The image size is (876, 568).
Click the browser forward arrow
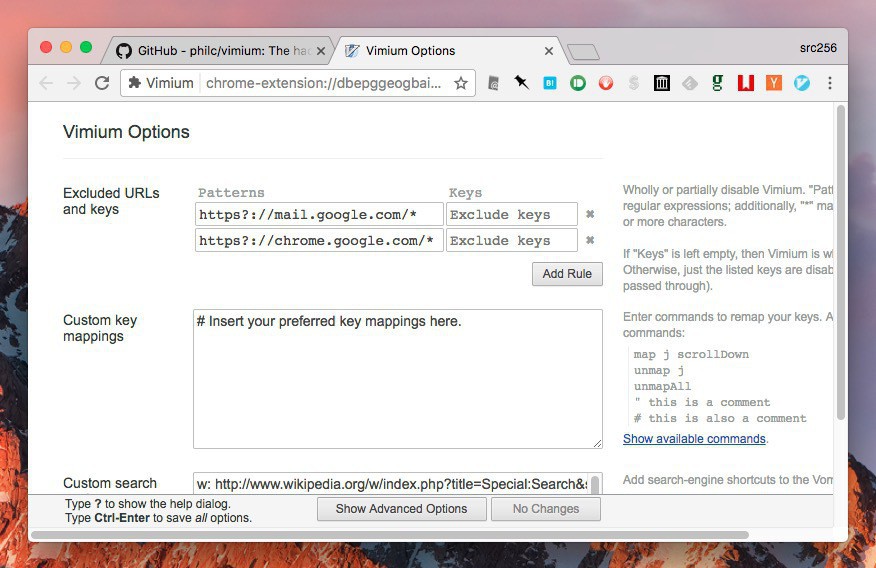74,84
